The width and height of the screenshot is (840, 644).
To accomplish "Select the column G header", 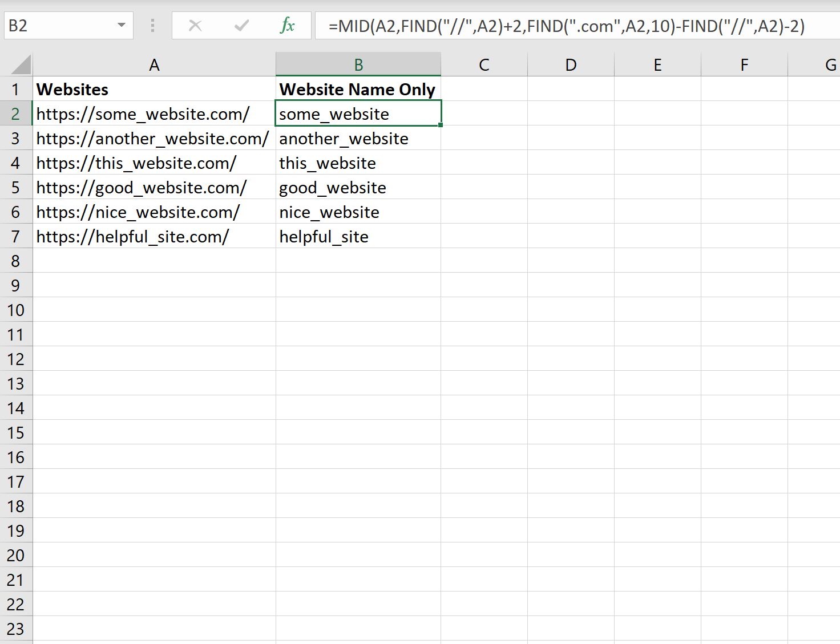I will pos(830,63).
